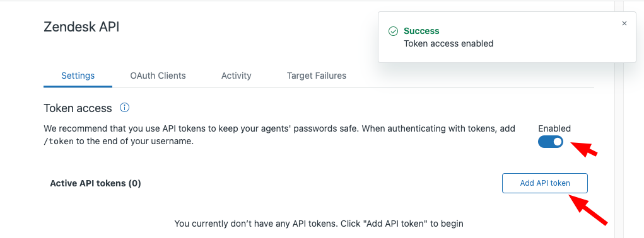Click the red arrow under Add API token

pyautogui.click(x=588, y=210)
